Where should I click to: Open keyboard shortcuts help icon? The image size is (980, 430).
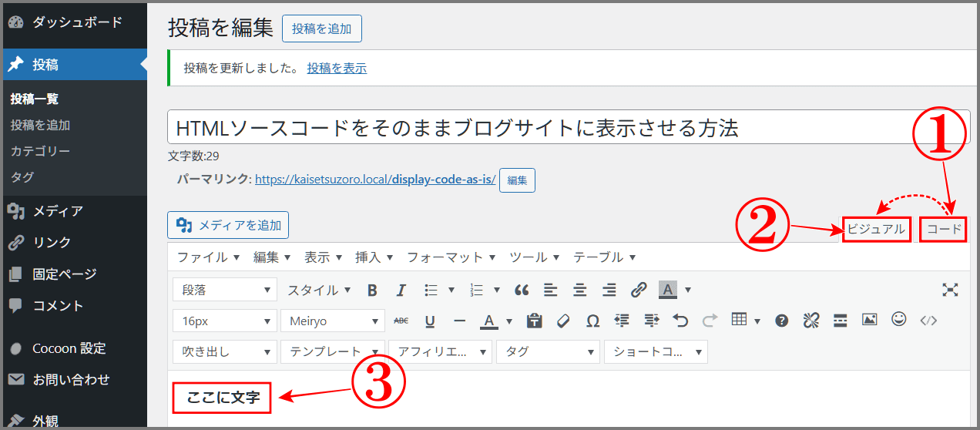tap(781, 321)
